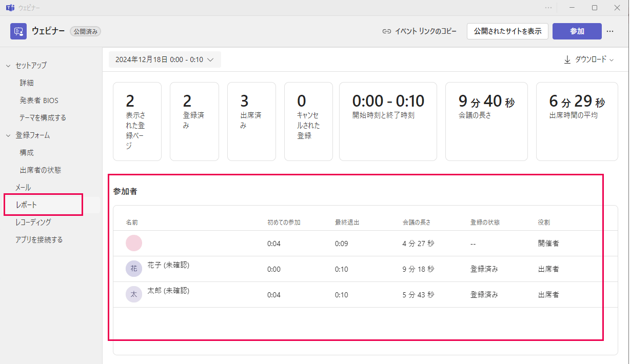Click the webinar icon beside the title

18,31
